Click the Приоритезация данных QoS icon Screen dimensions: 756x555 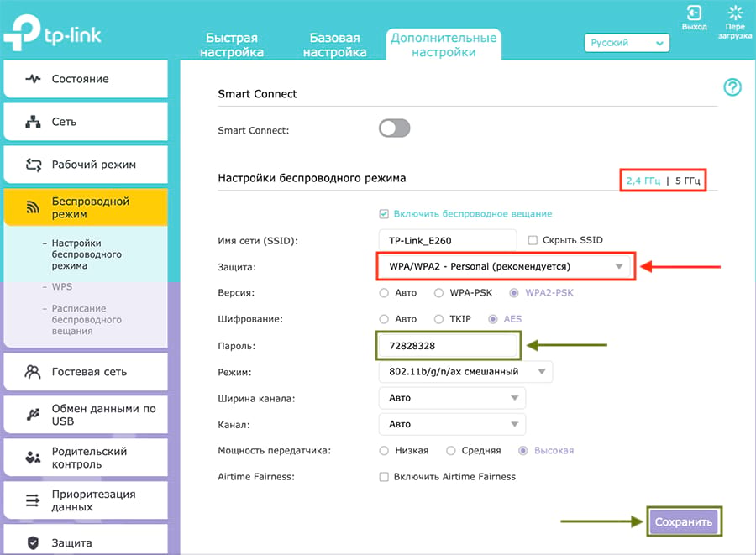tap(33, 500)
